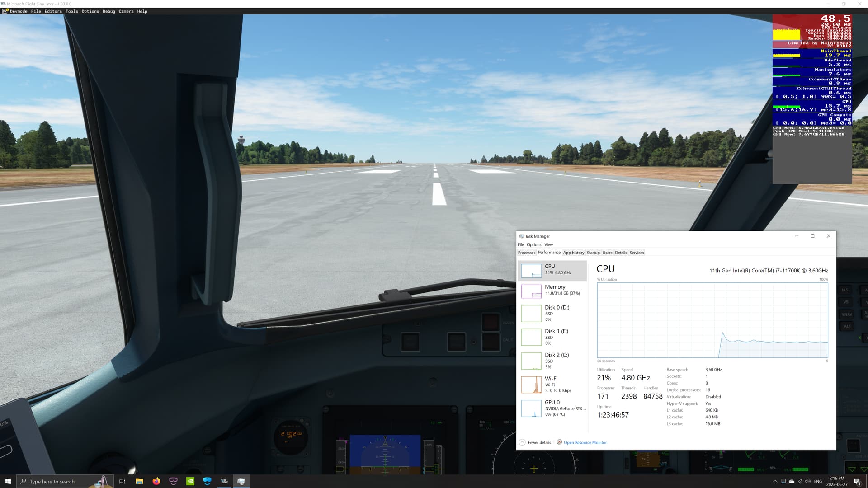Open Resource Monitor via the link

585,442
